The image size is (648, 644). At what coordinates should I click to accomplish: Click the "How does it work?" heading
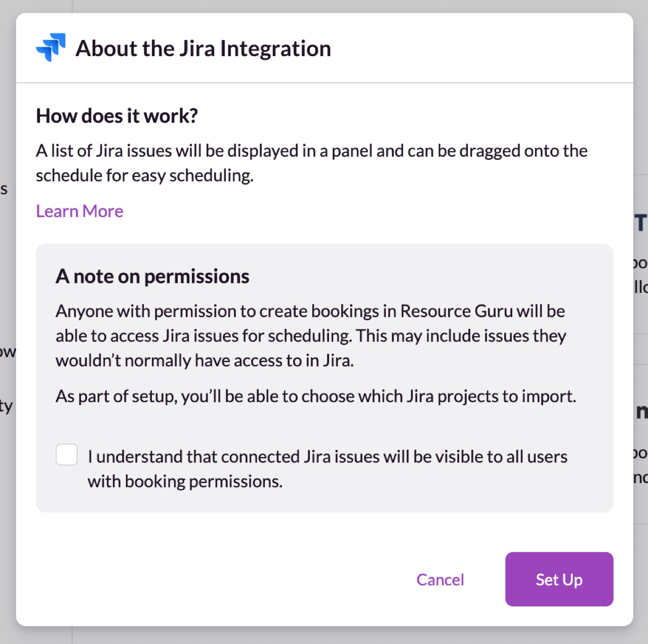tap(117, 116)
